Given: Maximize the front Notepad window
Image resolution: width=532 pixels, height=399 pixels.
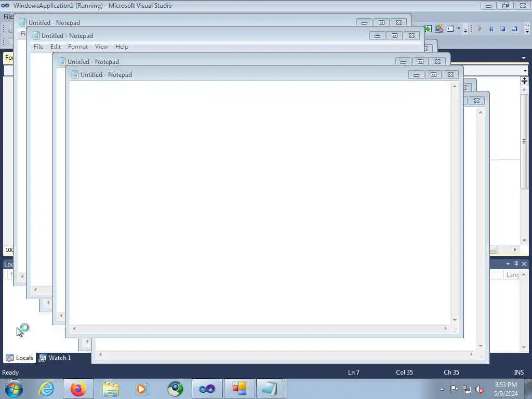Looking at the screenshot, I should (x=434, y=75).
